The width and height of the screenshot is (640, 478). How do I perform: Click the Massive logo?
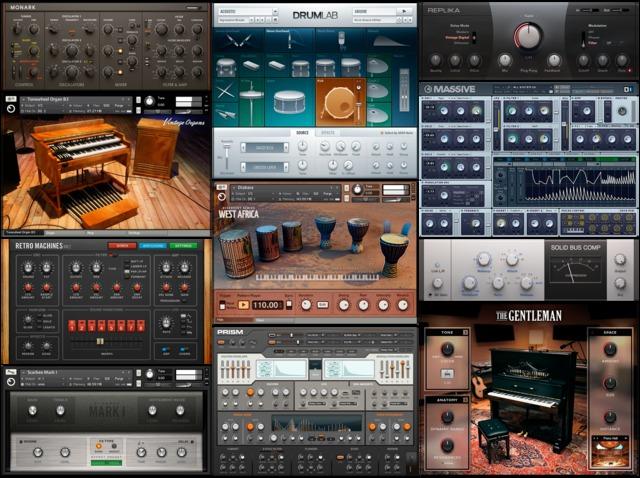(449, 89)
